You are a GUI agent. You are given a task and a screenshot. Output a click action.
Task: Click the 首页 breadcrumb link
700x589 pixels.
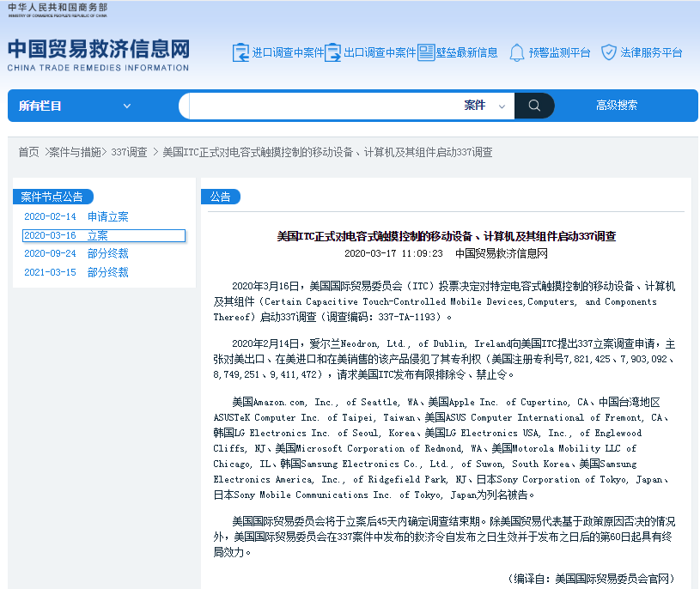point(28,152)
